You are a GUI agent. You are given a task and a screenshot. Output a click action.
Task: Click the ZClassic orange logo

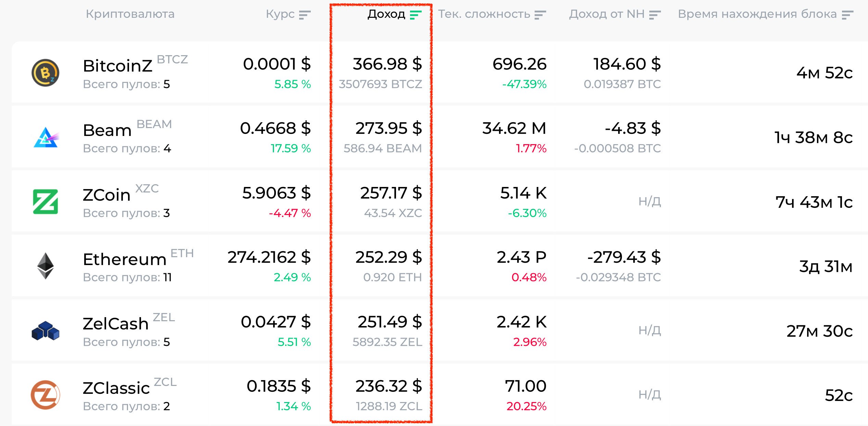(46, 395)
